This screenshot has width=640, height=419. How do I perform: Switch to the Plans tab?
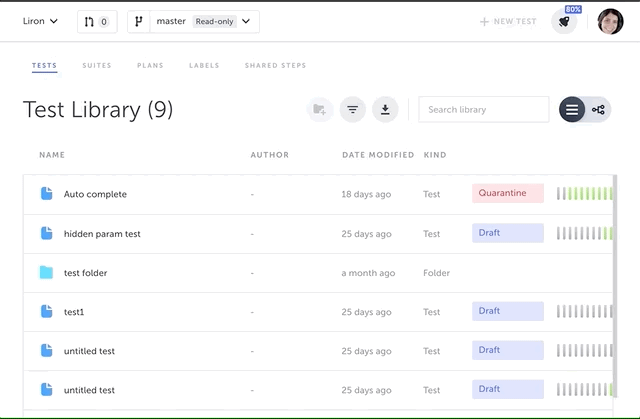tap(150, 65)
